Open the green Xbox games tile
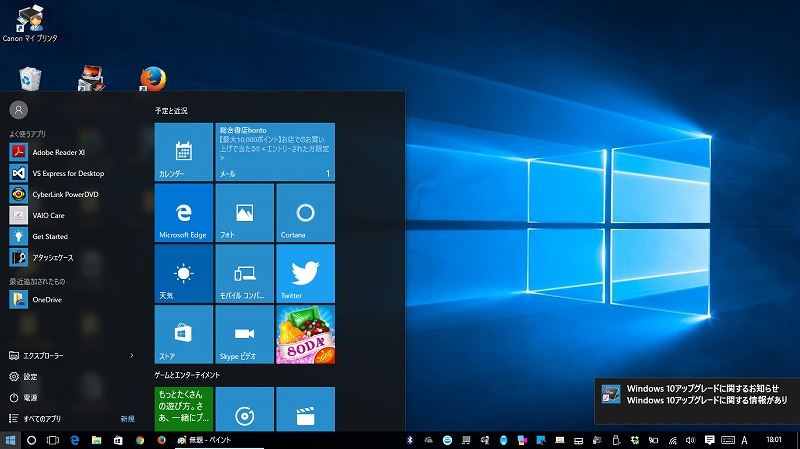The height and width of the screenshot is (449, 800). pyautogui.click(x=184, y=409)
